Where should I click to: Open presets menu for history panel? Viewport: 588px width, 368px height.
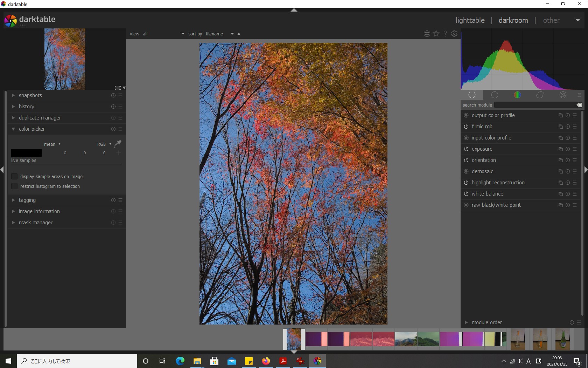pos(120,107)
